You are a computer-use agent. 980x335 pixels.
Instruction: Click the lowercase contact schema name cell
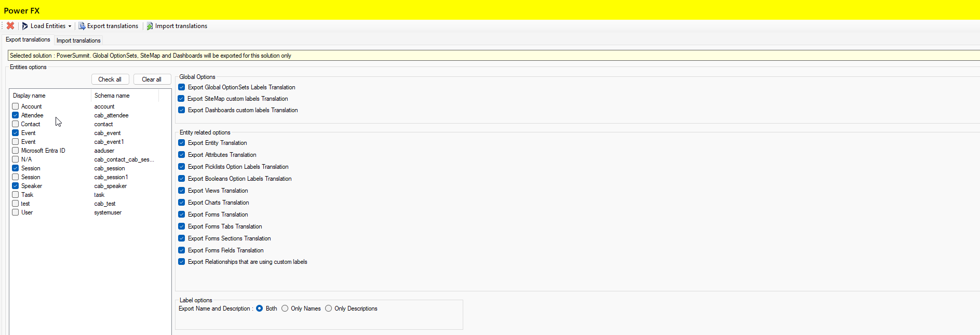coord(103,124)
